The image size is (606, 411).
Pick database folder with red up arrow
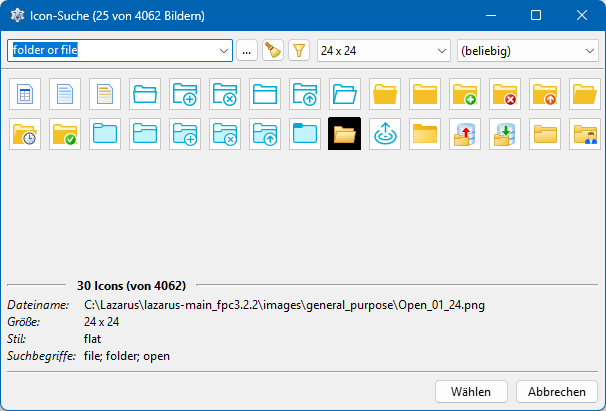point(465,134)
